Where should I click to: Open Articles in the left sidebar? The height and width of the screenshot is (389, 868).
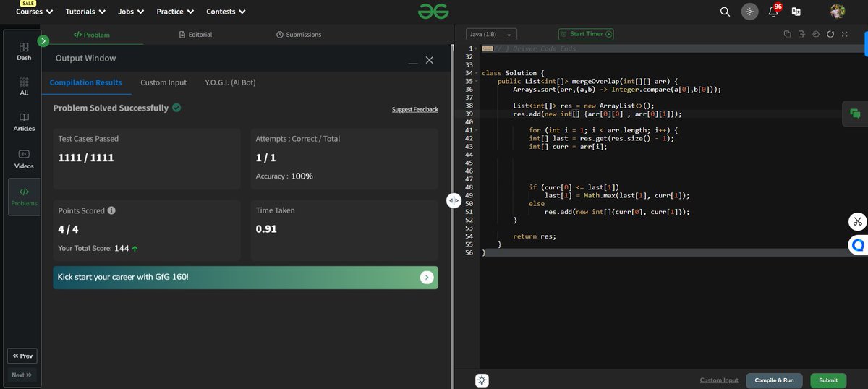click(24, 122)
